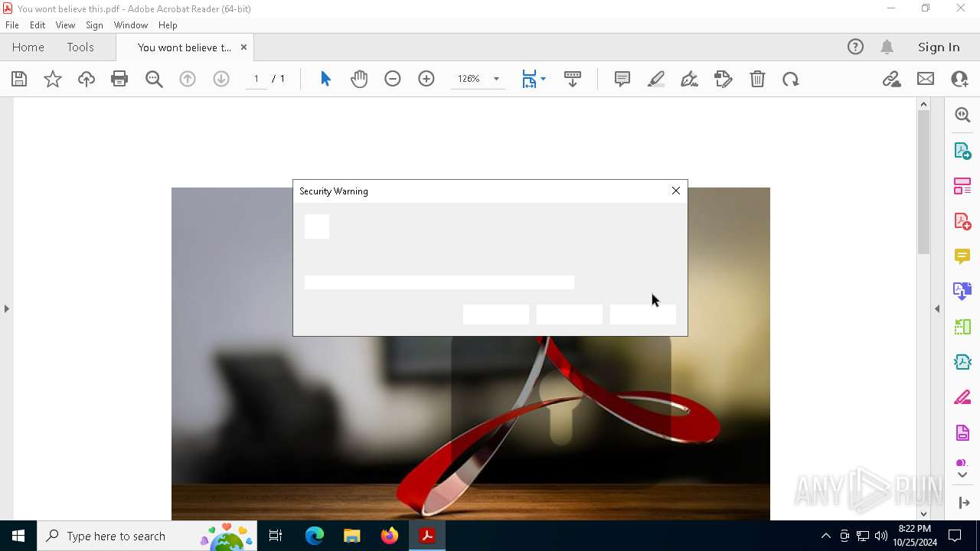Open the Sign pen tool
The image size is (980, 551).
[689, 79]
